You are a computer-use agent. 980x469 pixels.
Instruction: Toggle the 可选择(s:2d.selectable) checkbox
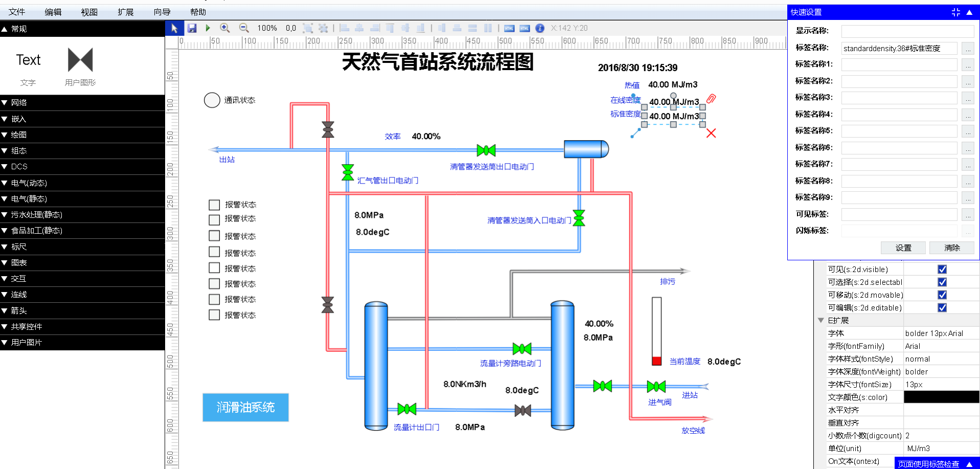pos(942,282)
